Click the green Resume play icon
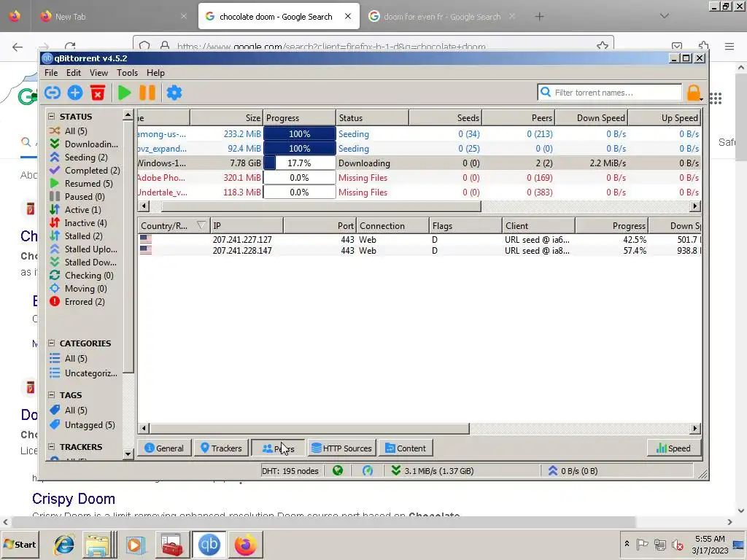 (124, 93)
